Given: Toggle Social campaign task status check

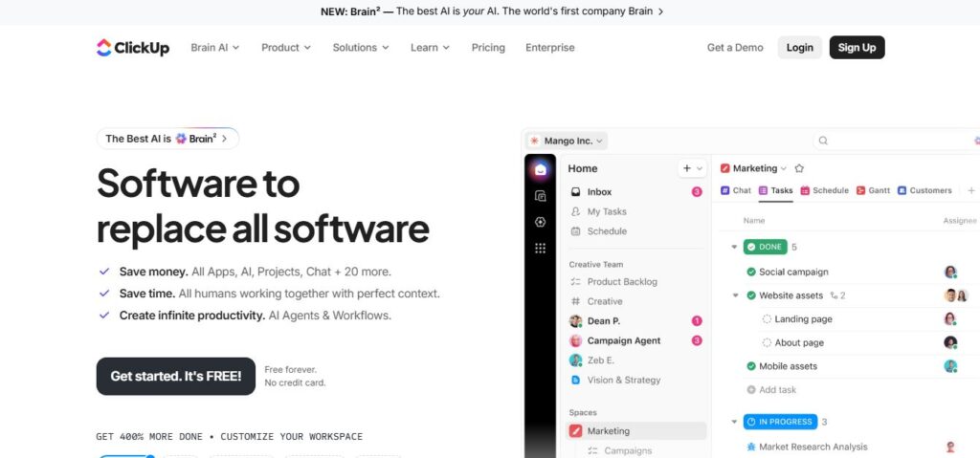Looking at the screenshot, I should [x=751, y=272].
